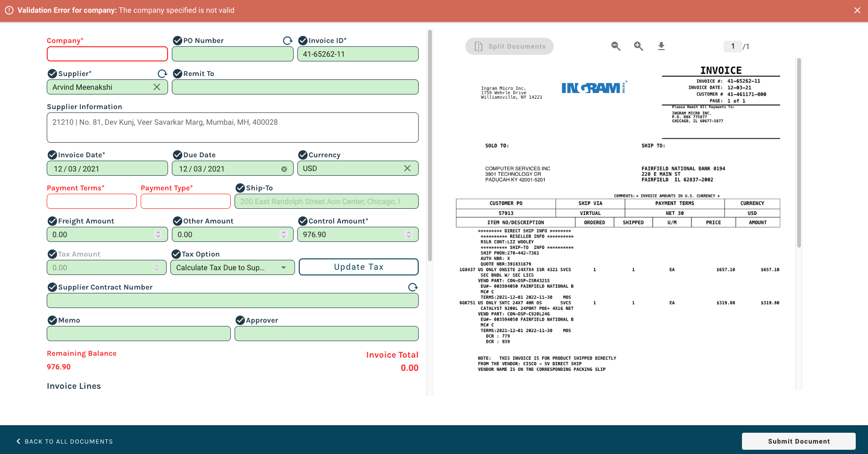The image size is (868, 454).
Task: Toggle the Freight Amount checkmark
Action: point(52,221)
